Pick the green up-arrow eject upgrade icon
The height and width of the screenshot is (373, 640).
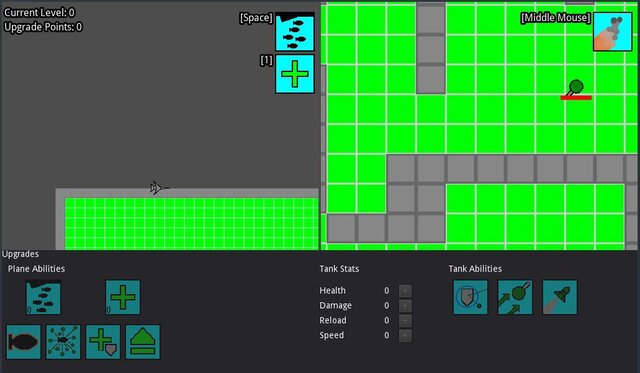click(143, 342)
